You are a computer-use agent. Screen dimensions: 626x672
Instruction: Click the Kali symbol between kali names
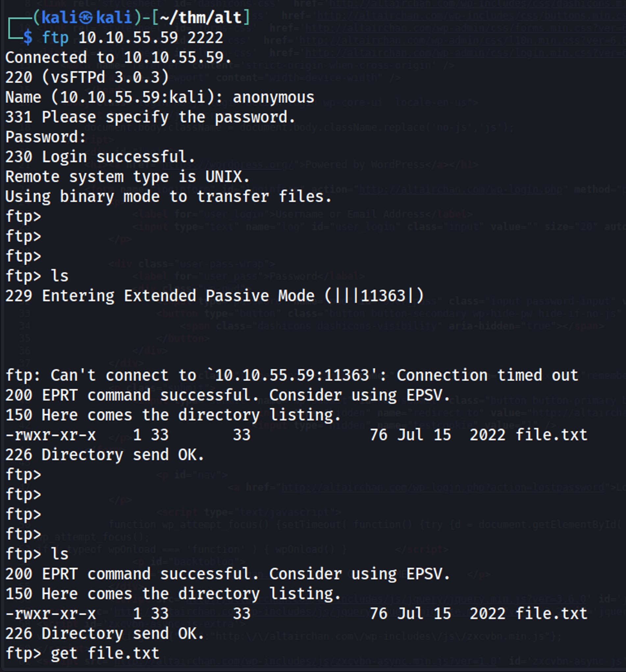point(86,17)
